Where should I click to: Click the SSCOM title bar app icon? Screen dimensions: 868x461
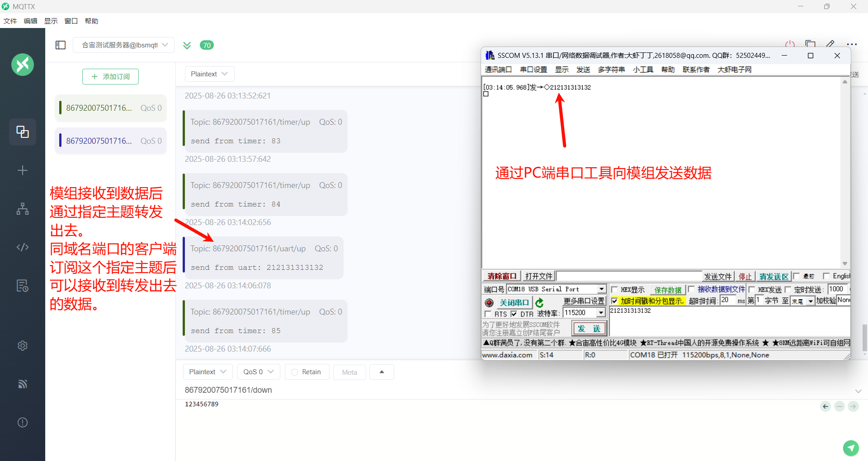point(490,56)
